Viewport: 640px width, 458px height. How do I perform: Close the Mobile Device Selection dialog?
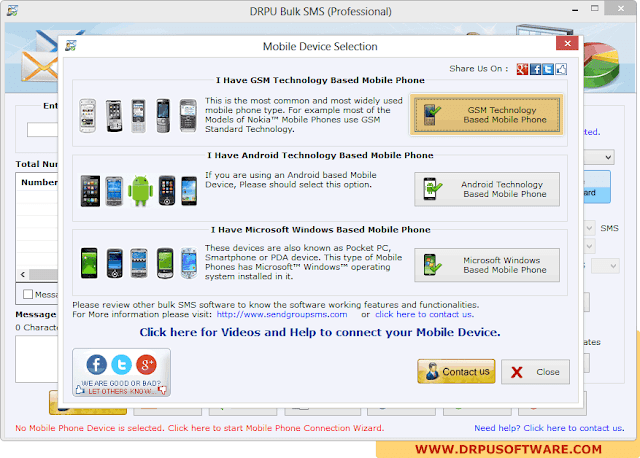point(567,43)
